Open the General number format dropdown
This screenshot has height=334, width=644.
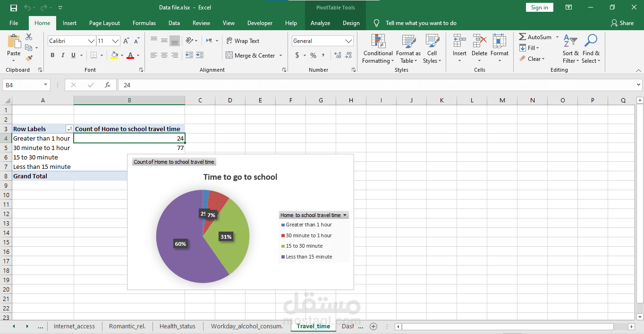click(349, 41)
